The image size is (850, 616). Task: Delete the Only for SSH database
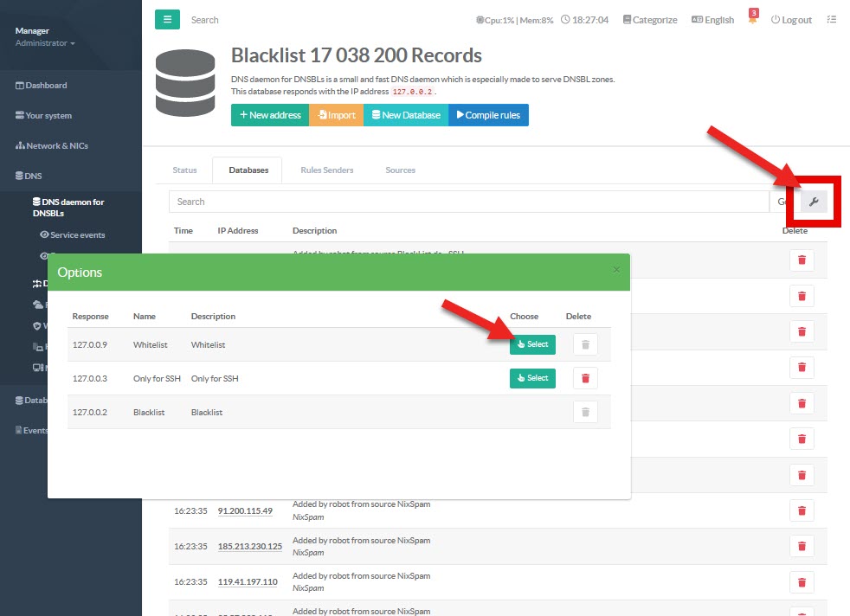coord(585,378)
